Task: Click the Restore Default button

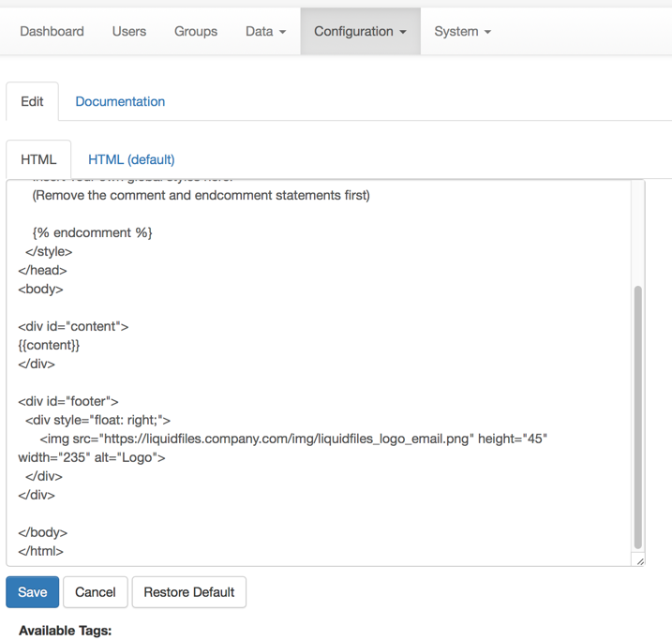Action: [188, 592]
